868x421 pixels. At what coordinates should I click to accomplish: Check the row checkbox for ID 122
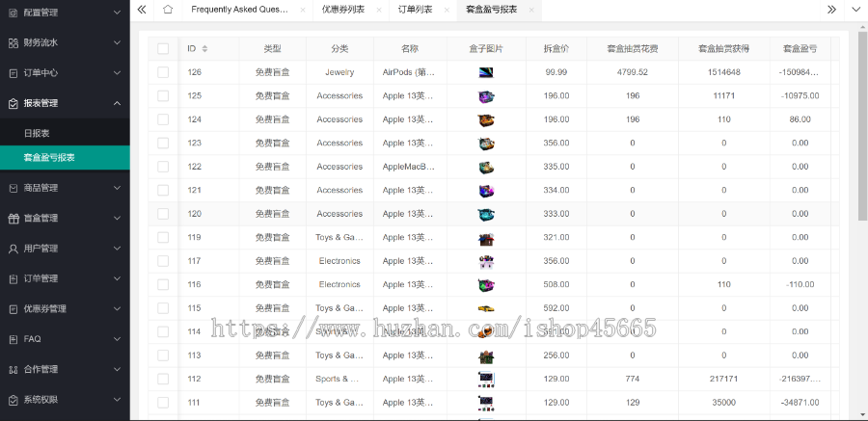[163, 167]
